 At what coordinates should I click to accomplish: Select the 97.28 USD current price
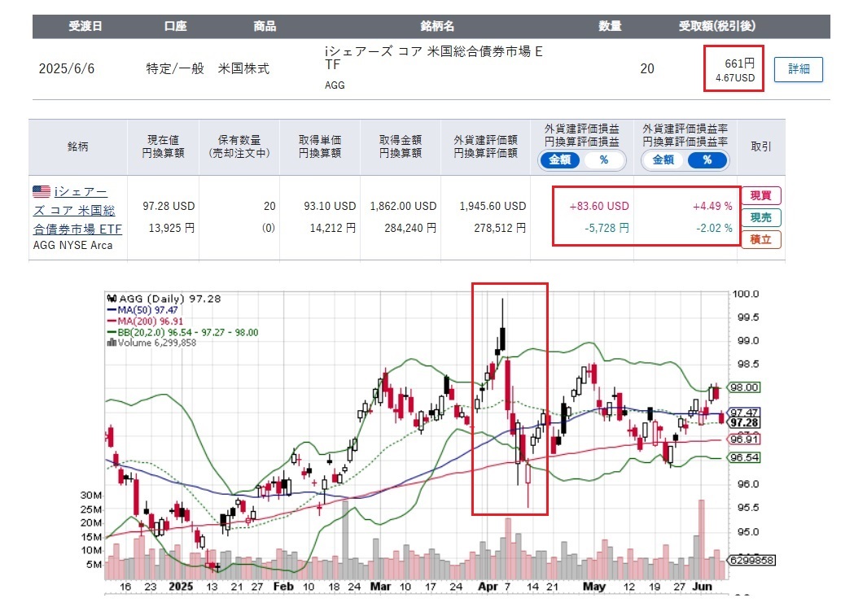169,206
